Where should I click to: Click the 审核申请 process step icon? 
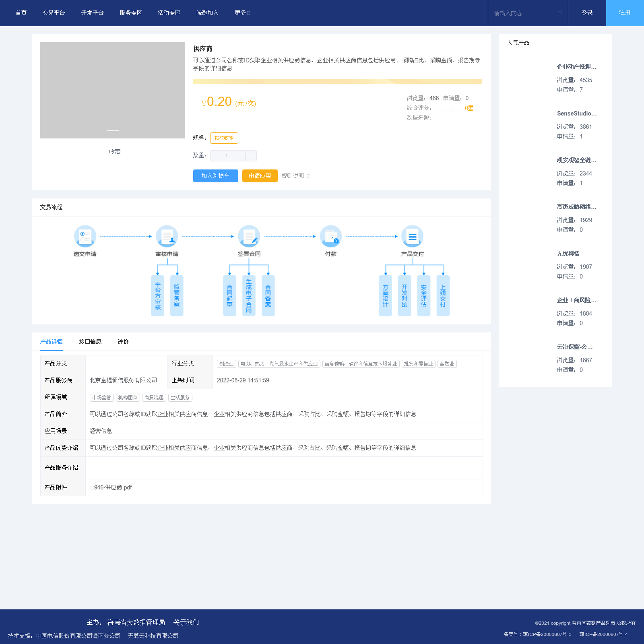[x=167, y=236]
